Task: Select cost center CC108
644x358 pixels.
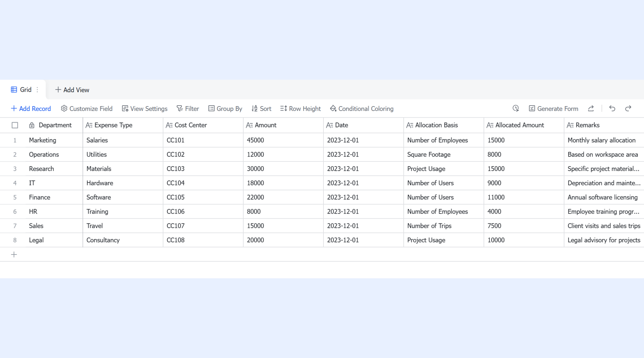Action: (x=203, y=240)
